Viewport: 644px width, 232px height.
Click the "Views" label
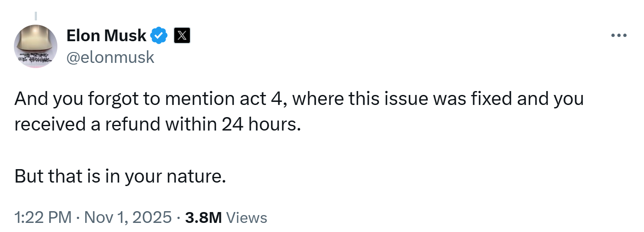pos(247,217)
